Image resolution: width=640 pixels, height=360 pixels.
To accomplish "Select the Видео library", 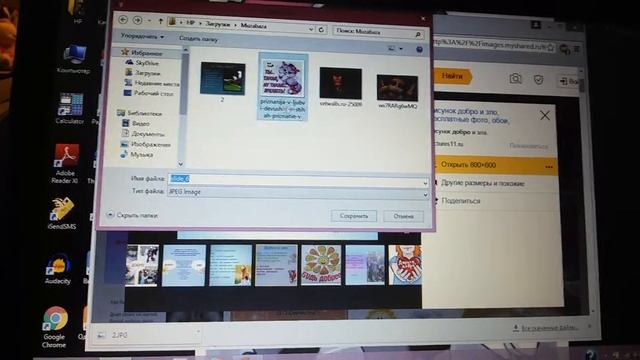I will click(136, 123).
